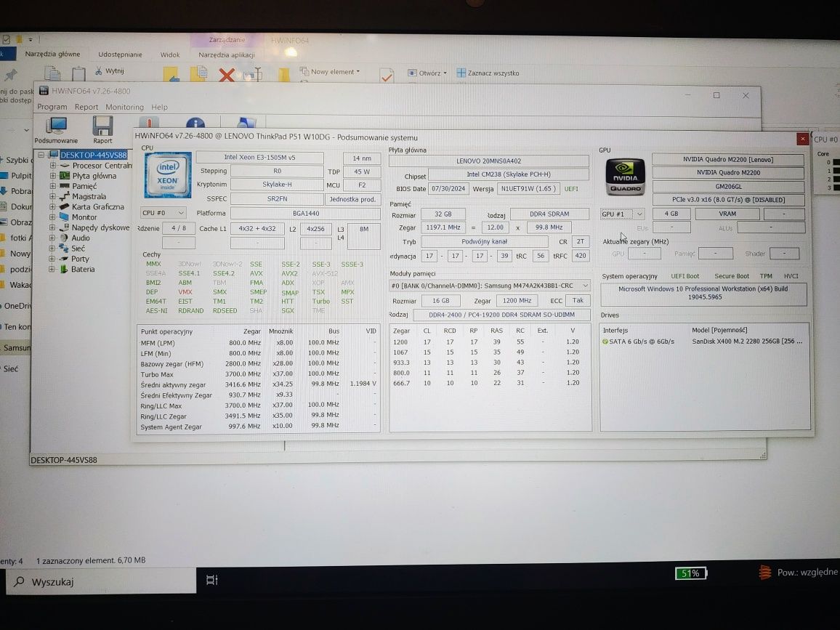840x630 pixels.
Task: Open the CPU #0 selector dropdown
Action: [163, 213]
